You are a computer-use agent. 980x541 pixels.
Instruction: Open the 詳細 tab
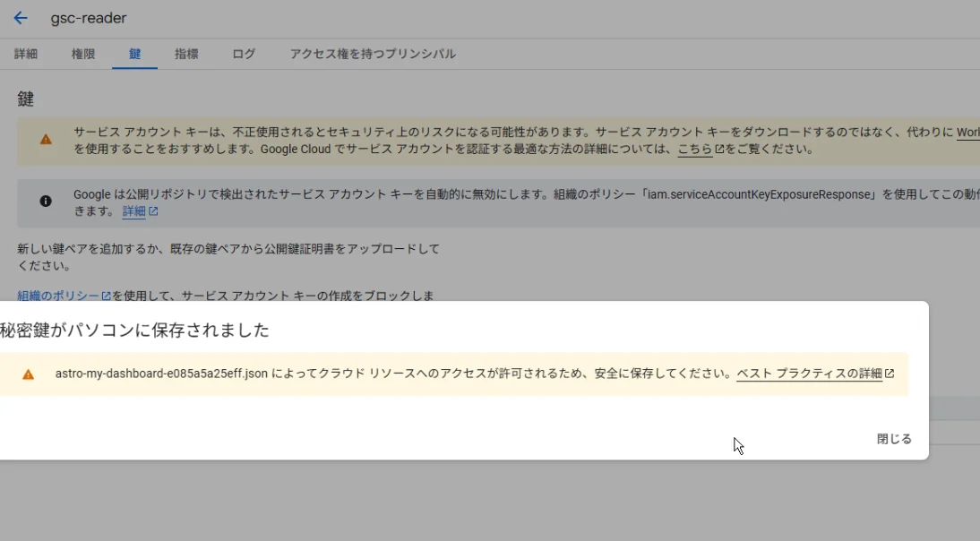point(26,54)
